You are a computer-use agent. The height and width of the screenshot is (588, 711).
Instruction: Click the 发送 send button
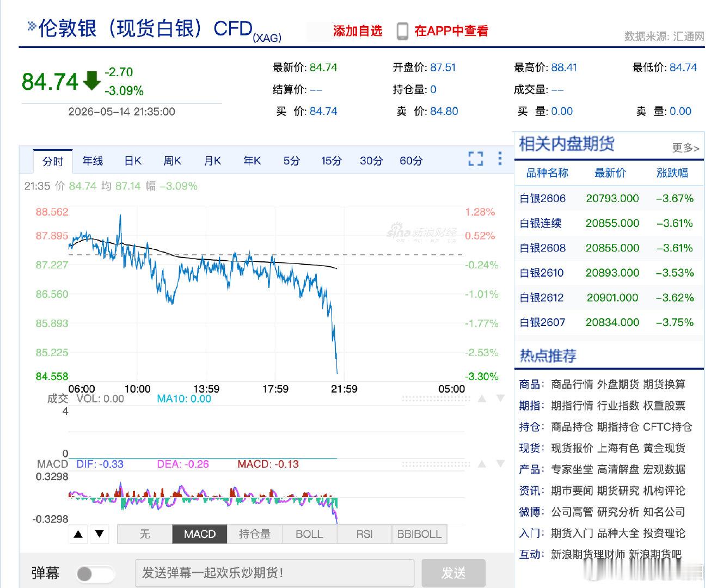tap(453, 573)
